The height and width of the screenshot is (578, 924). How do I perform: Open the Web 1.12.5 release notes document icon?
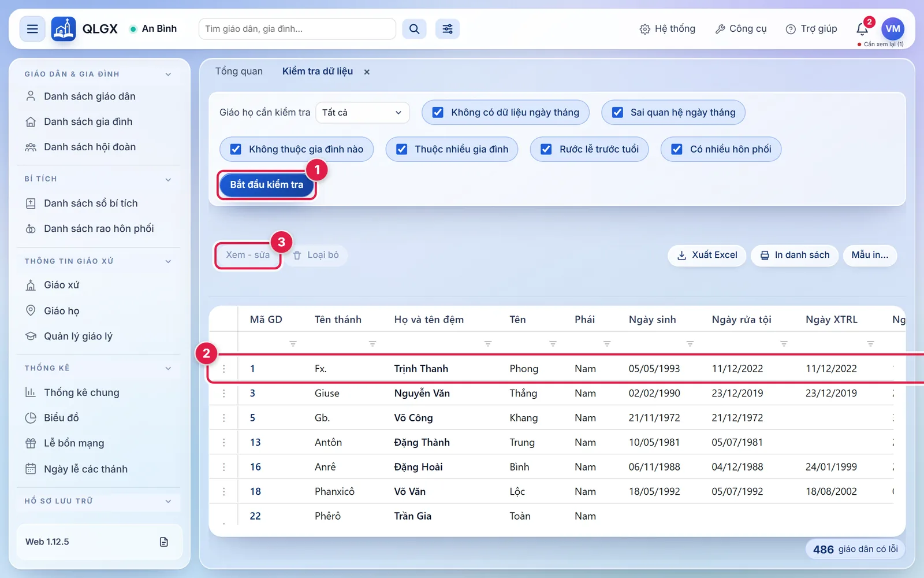tap(164, 542)
